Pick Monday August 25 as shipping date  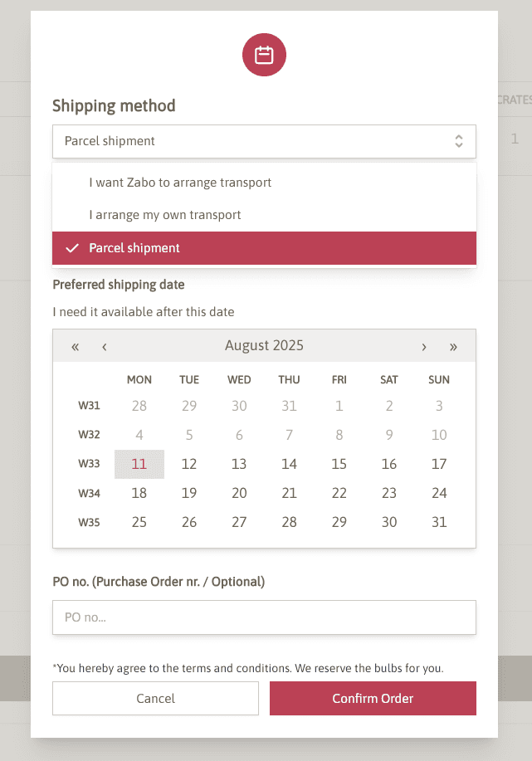tap(139, 522)
